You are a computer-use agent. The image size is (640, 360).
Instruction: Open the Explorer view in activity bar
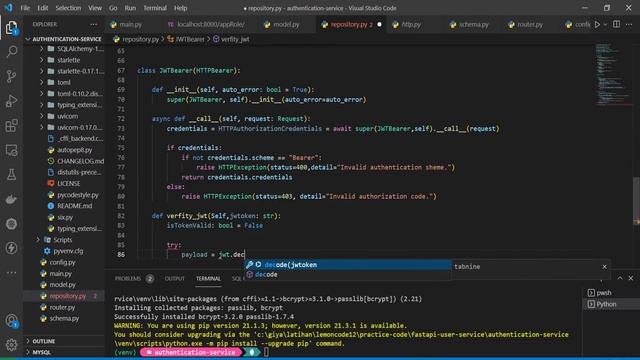(11, 27)
